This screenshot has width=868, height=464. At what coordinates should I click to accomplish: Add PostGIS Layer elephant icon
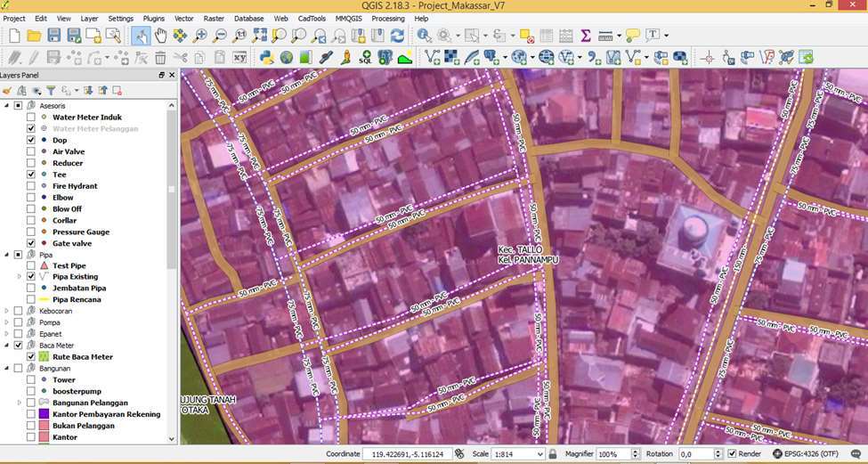[491, 57]
